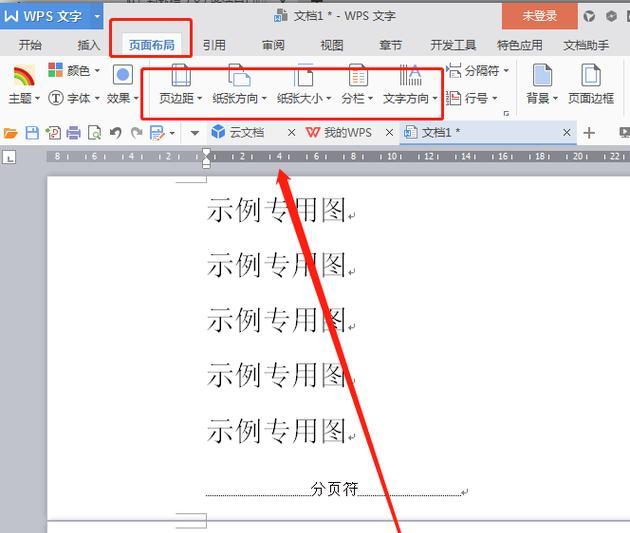Open page setup dialog launcher arrow
Image resolution: width=630 pixels, height=533 pixels.
point(506,114)
